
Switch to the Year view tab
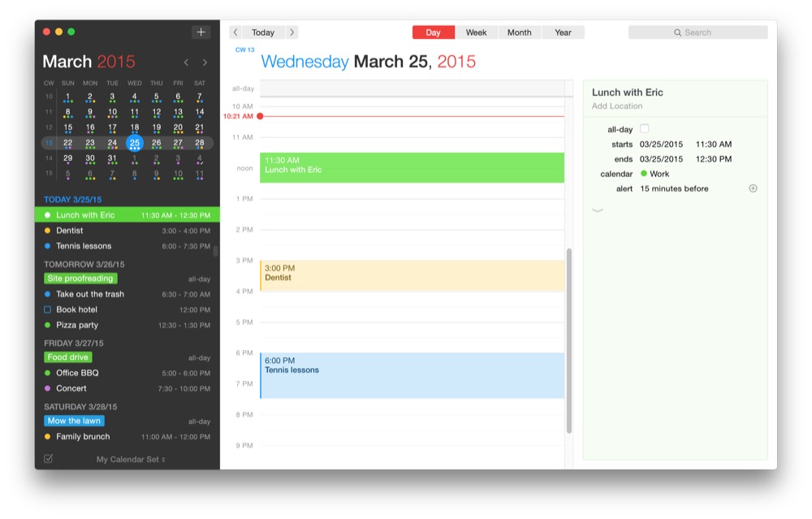[563, 32]
